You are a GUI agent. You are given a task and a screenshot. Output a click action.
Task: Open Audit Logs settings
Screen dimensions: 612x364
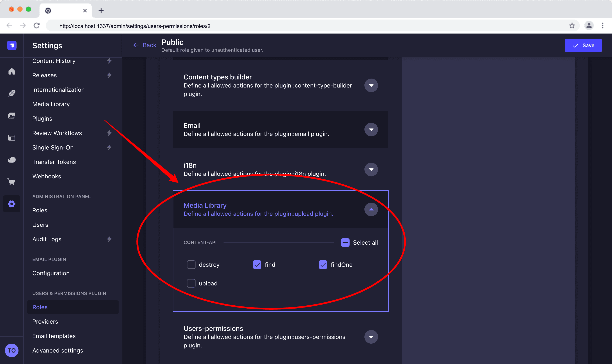47,239
